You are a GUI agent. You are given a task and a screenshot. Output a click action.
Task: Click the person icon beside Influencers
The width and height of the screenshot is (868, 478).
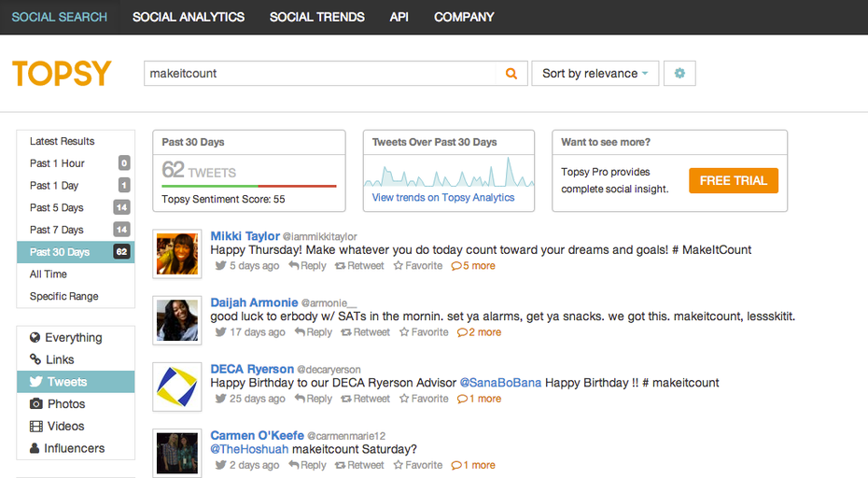[x=35, y=448]
